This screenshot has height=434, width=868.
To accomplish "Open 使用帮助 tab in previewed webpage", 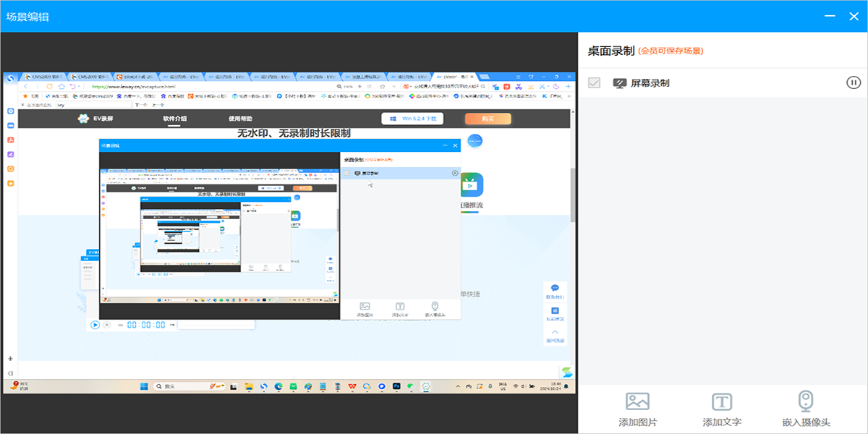I will pyautogui.click(x=241, y=119).
